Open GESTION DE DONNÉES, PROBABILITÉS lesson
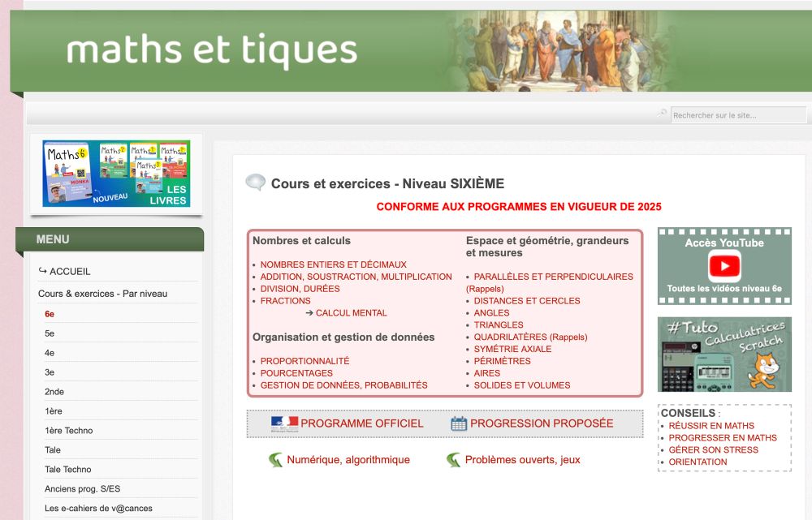812x520 pixels. (x=343, y=385)
